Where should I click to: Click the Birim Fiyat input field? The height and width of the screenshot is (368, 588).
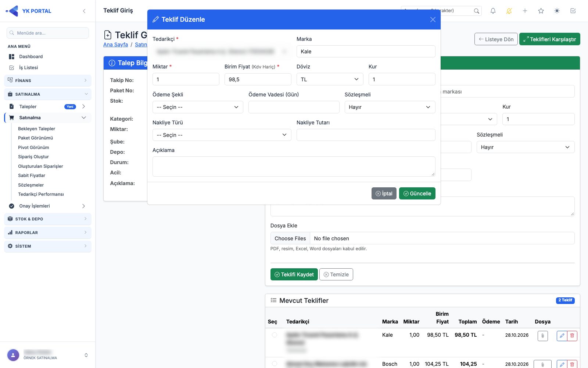258,79
